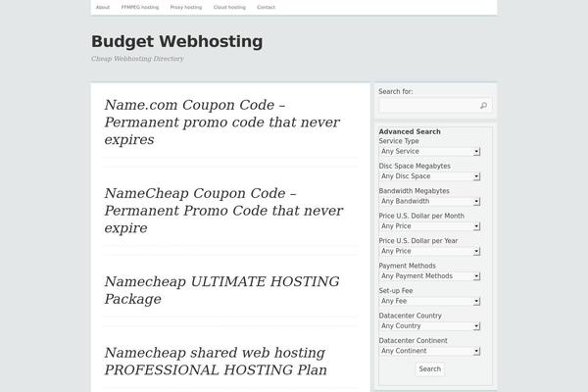Screen dimensions: 588x392
Task: Expand the Any Disc Space dropdown
Action: [430, 176]
